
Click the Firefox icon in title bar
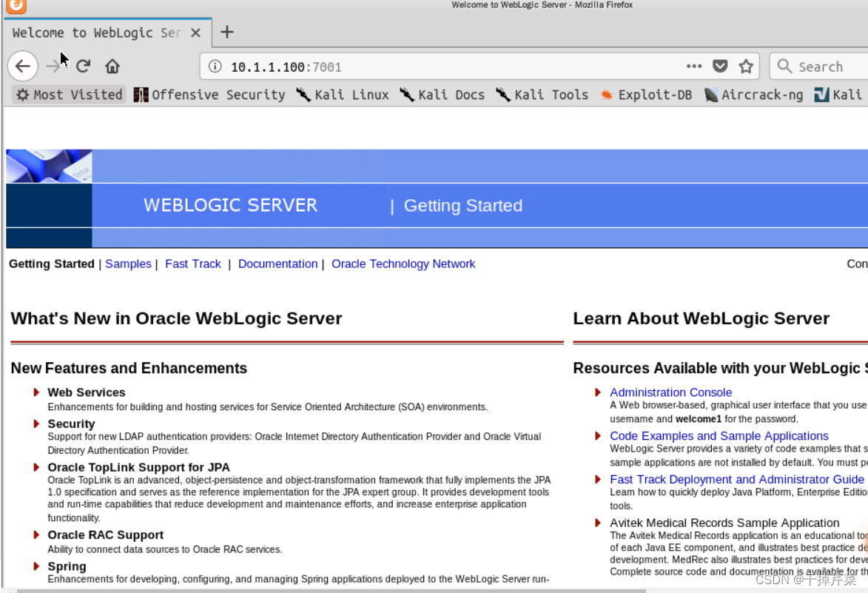tap(16, 5)
